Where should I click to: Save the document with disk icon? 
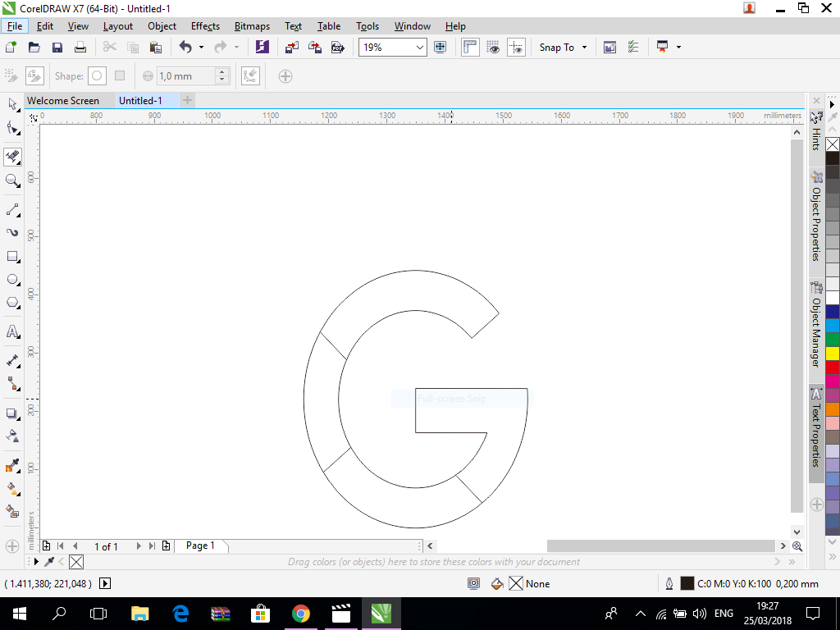57,47
